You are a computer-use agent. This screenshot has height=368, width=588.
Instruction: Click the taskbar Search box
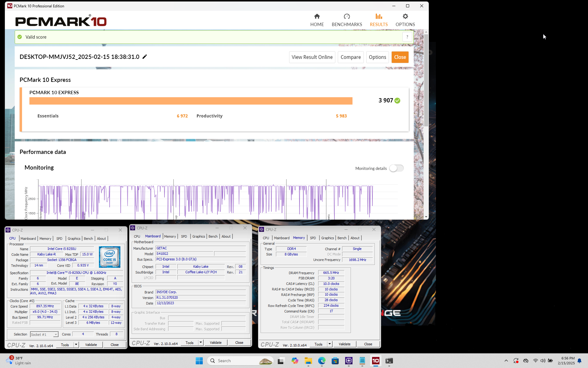pos(240,361)
